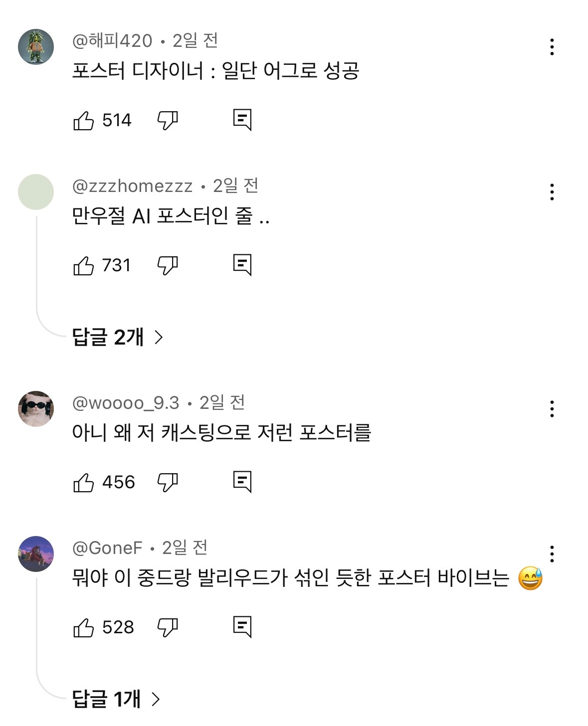Open more options for @woooo_9.3 comment

pos(552,409)
